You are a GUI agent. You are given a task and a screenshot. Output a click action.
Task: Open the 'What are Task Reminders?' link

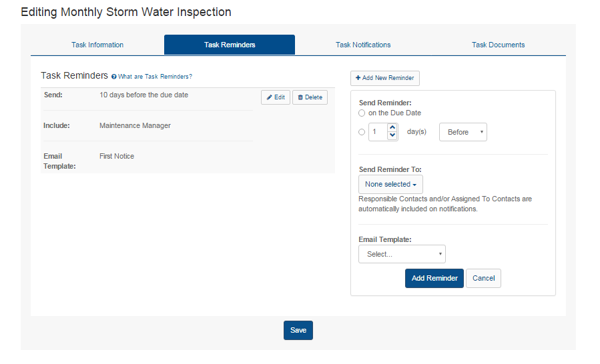pyautogui.click(x=155, y=77)
